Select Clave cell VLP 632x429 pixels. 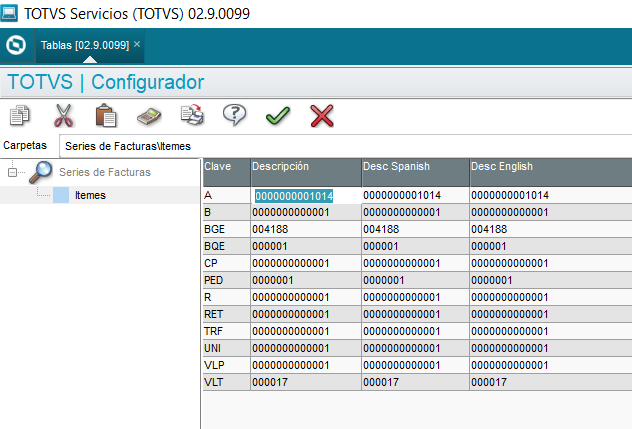click(x=227, y=365)
